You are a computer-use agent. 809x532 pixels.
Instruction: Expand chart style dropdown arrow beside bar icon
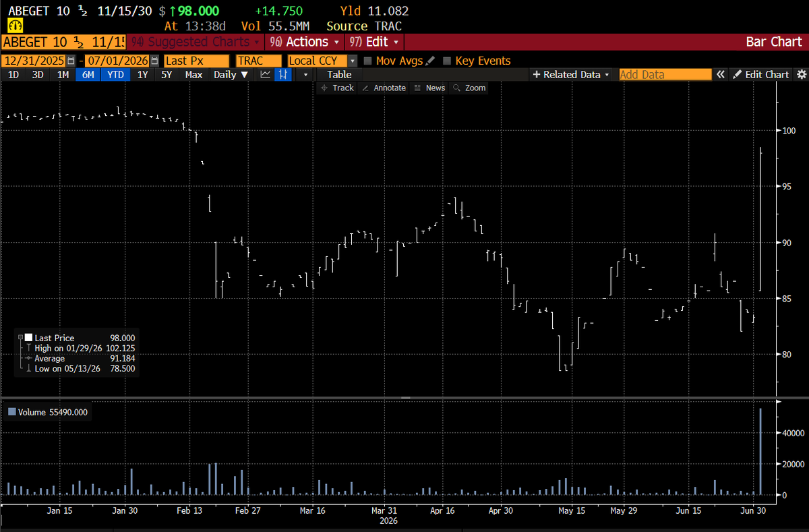[306, 75]
